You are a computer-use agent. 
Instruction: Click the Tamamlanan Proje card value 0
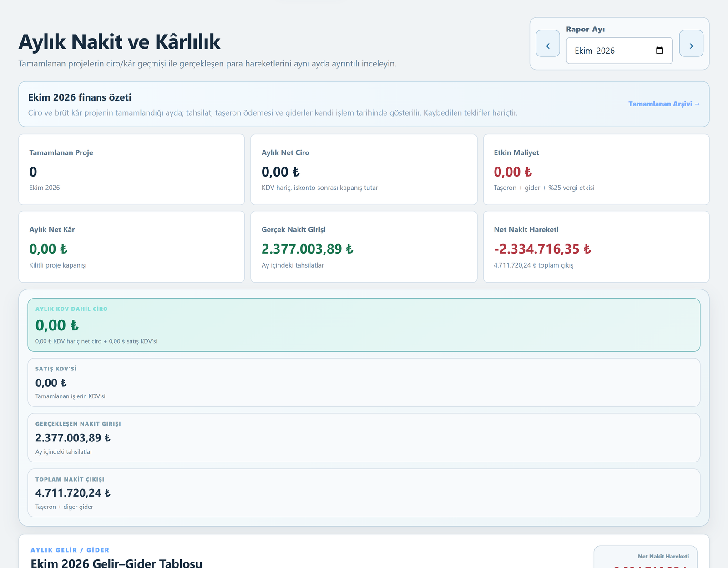tap(33, 172)
